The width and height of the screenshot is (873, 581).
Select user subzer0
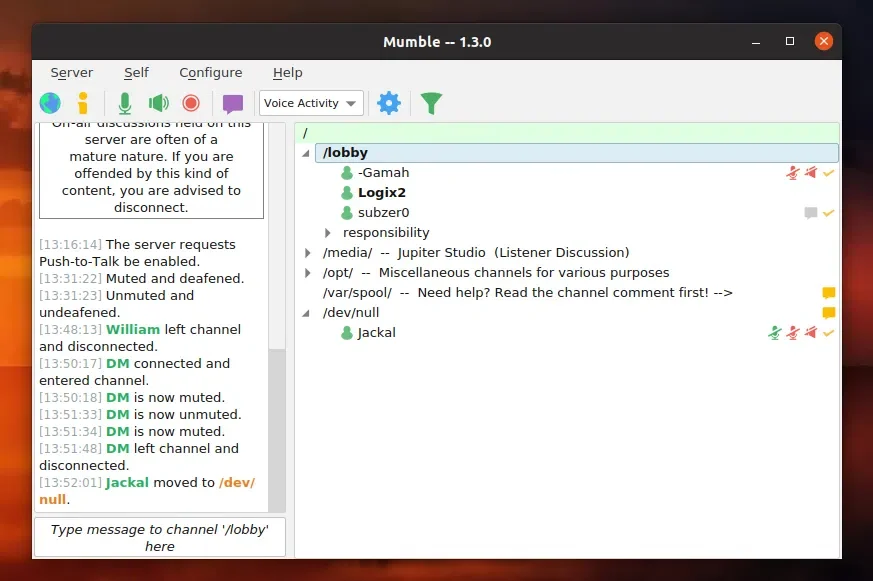coord(384,213)
